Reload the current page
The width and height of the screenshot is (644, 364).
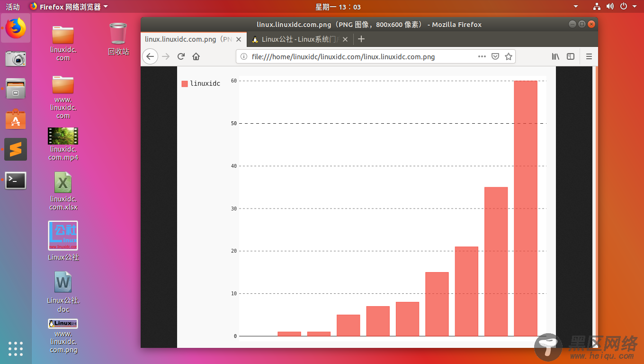pos(181,56)
